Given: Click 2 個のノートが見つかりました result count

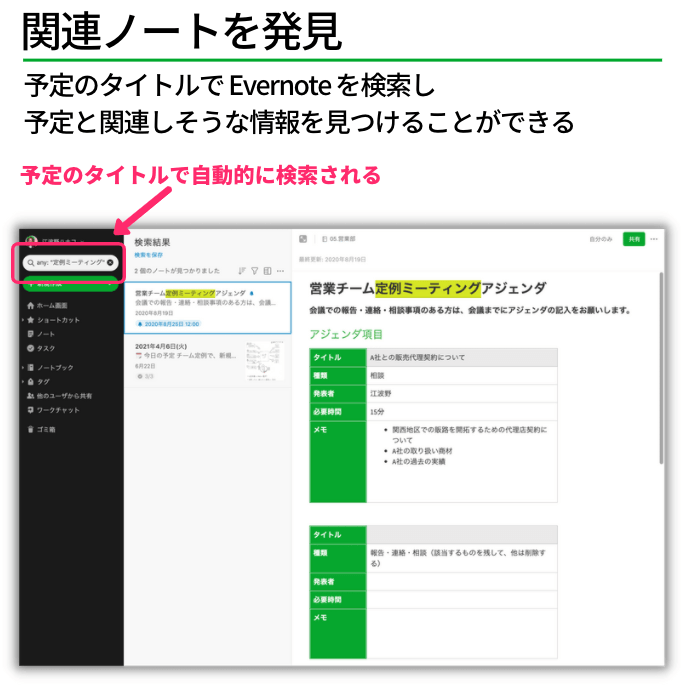Looking at the screenshot, I should (177, 271).
